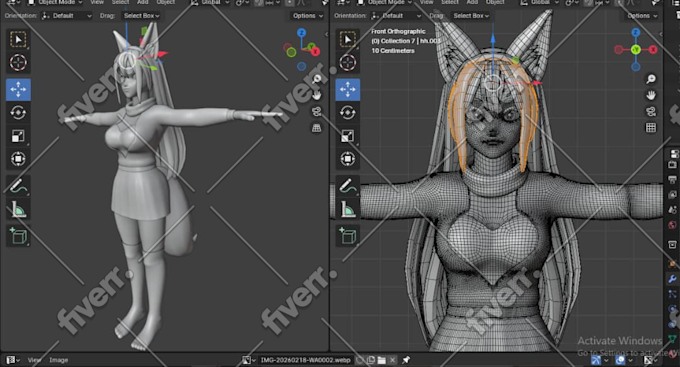Select the Measure tool in right viewport
Screen dimensions: 680x367
[x=347, y=210]
